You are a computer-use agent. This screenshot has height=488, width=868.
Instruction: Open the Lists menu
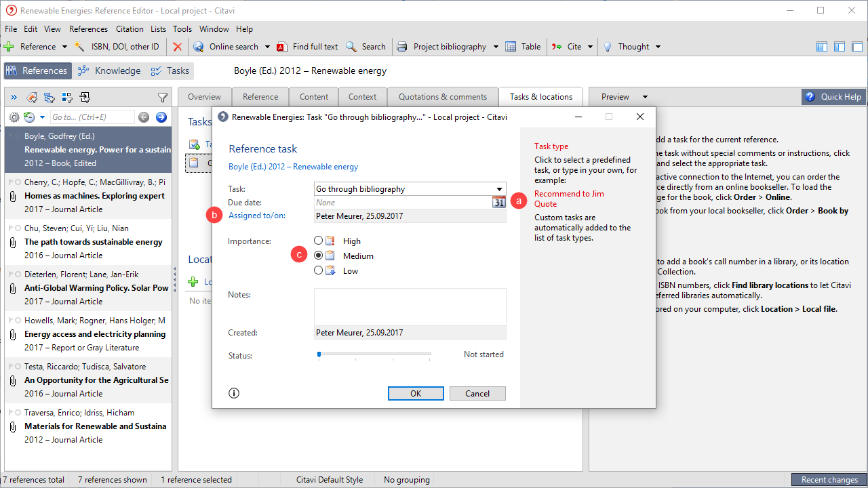(159, 29)
